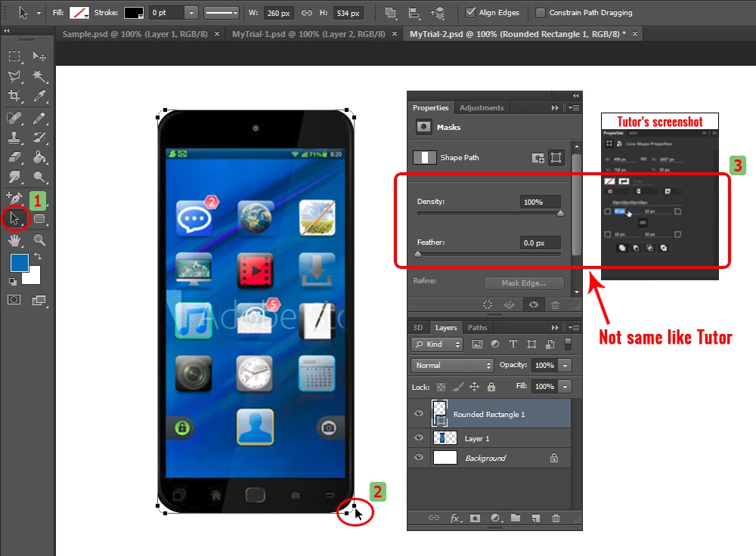Open stroke width dropdown arrow
This screenshot has width=756, height=556.
click(x=191, y=13)
